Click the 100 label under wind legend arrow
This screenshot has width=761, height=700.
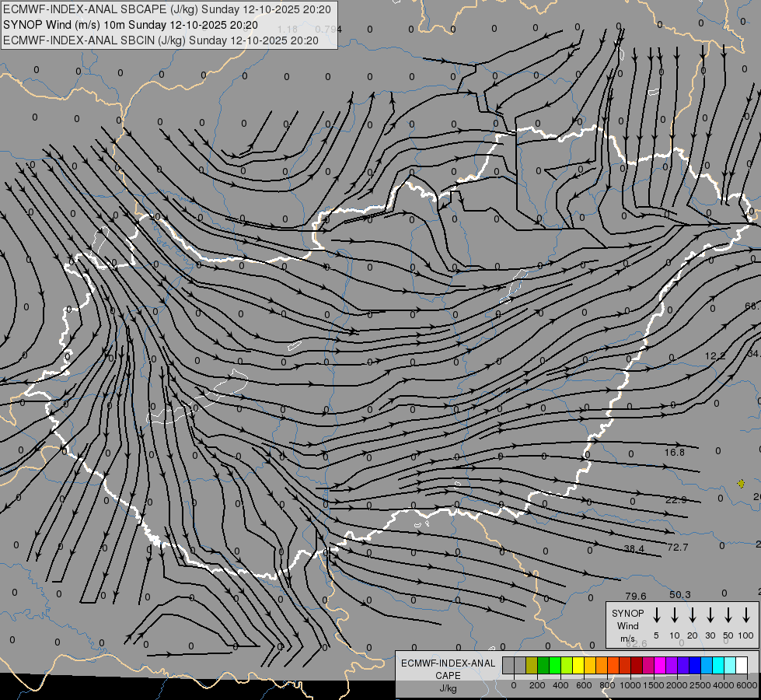[x=746, y=635]
